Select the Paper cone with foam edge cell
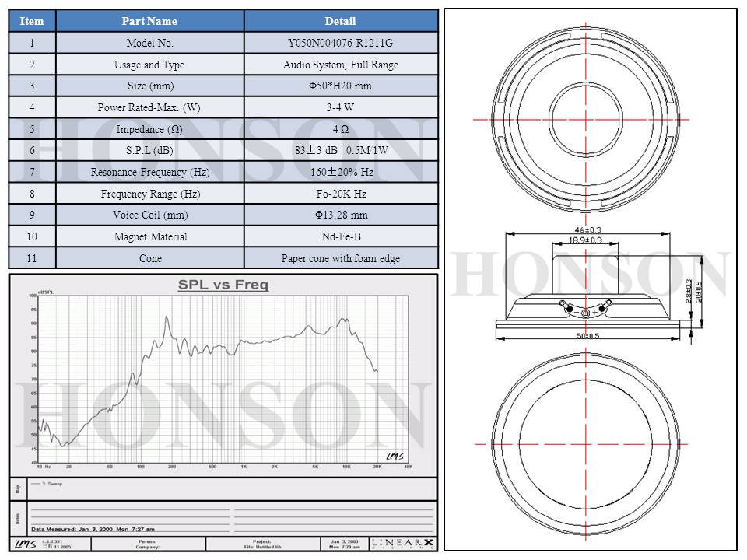This screenshot has width=747, height=560. click(340, 258)
